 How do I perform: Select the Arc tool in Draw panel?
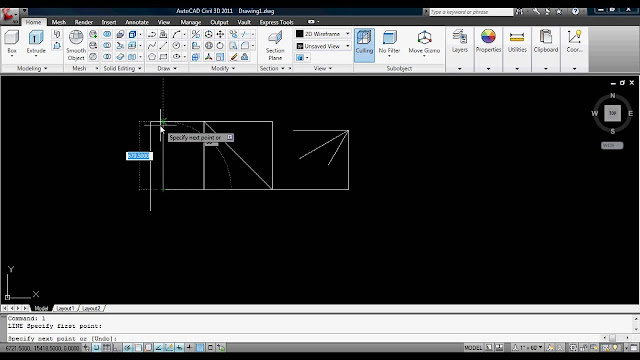click(x=176, y=34)
